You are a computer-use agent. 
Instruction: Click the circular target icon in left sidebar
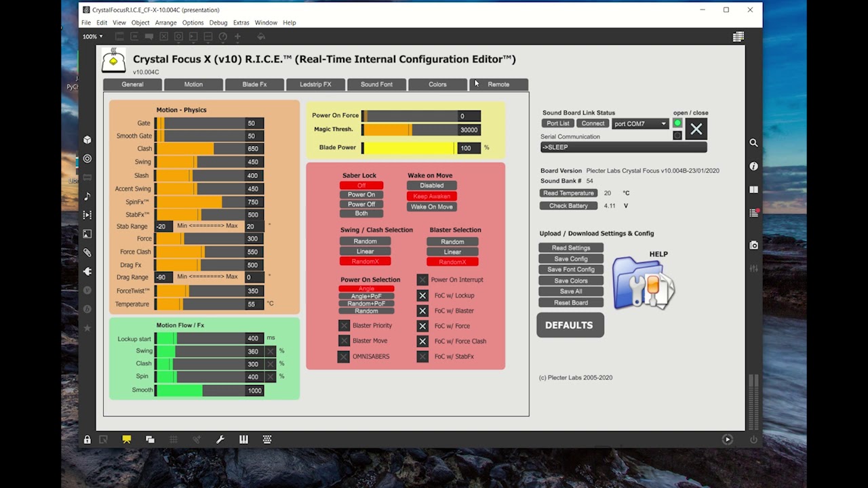[x=87, y=159]
